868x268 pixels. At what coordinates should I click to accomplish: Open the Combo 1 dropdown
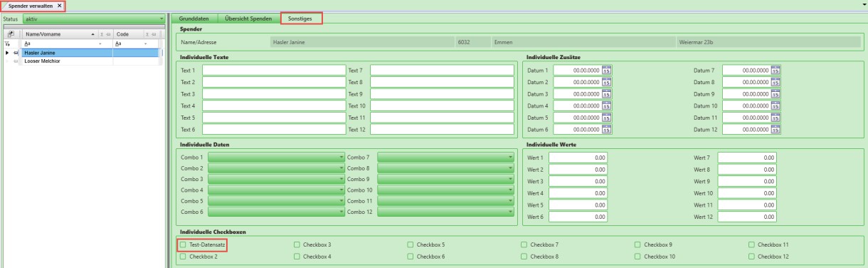(x=276, y=157)
